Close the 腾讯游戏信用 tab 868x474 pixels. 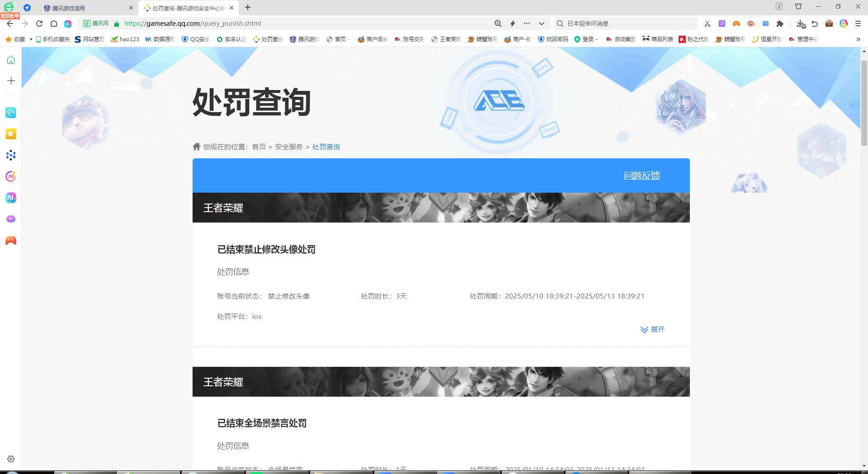(x=131, y=8)
